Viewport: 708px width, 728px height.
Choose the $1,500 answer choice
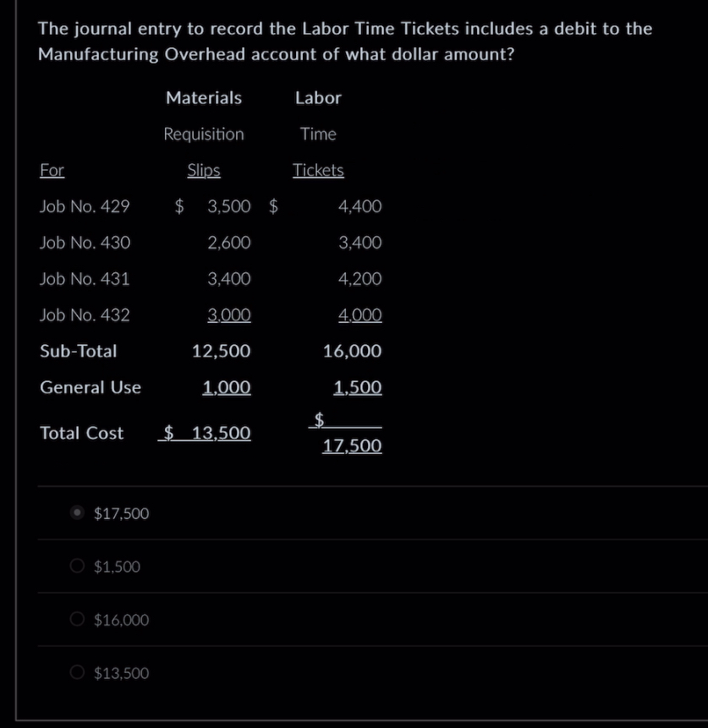75,566
